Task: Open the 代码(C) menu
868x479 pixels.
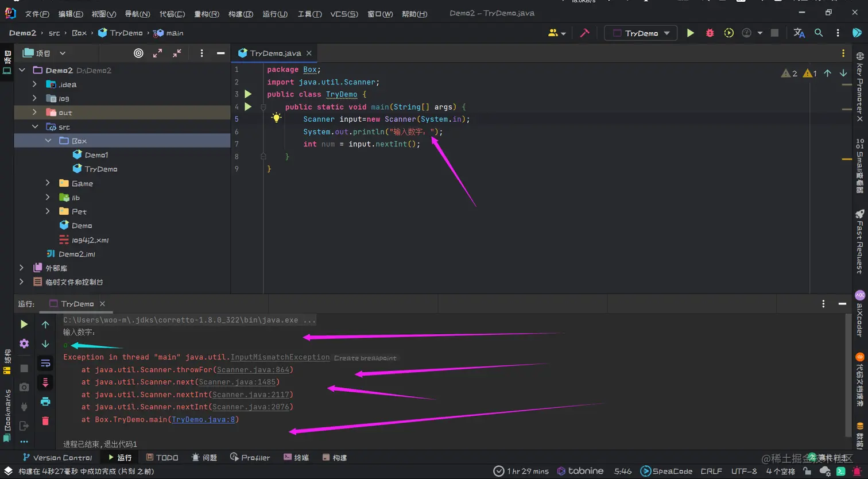Action: point(172,14)
